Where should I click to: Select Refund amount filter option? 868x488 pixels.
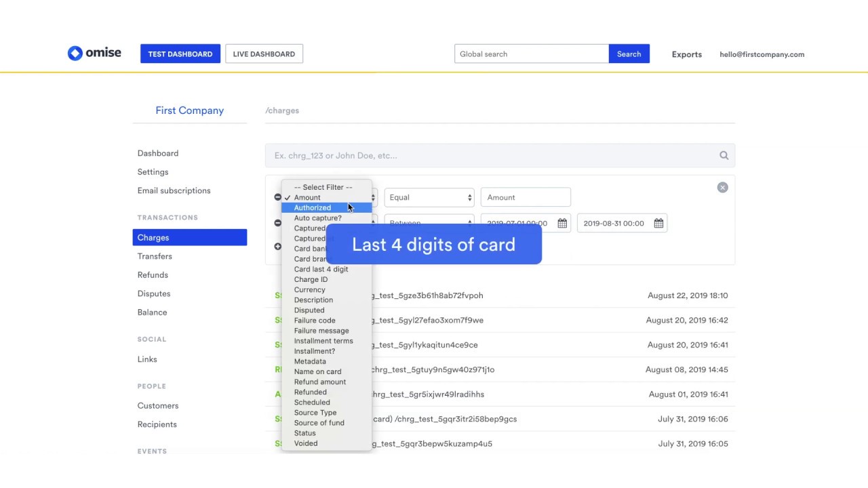pyautogui.click(x=327, y=382)
